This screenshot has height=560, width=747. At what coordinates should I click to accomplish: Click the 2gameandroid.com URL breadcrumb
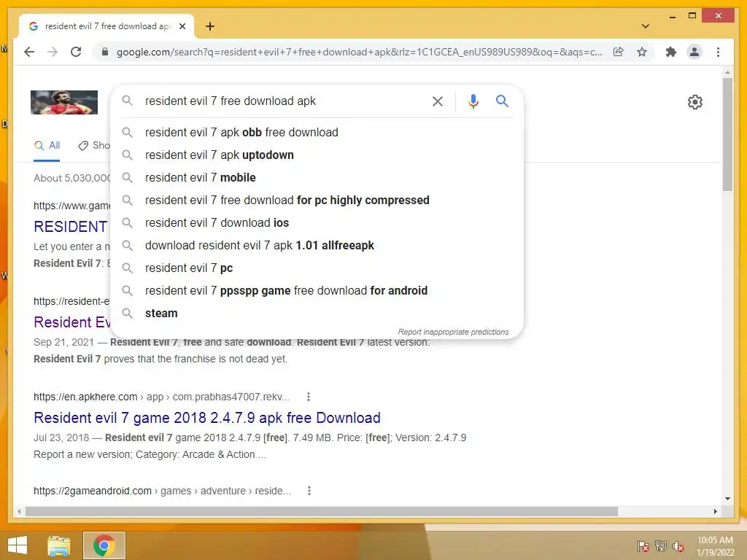(x=162, y=491)
